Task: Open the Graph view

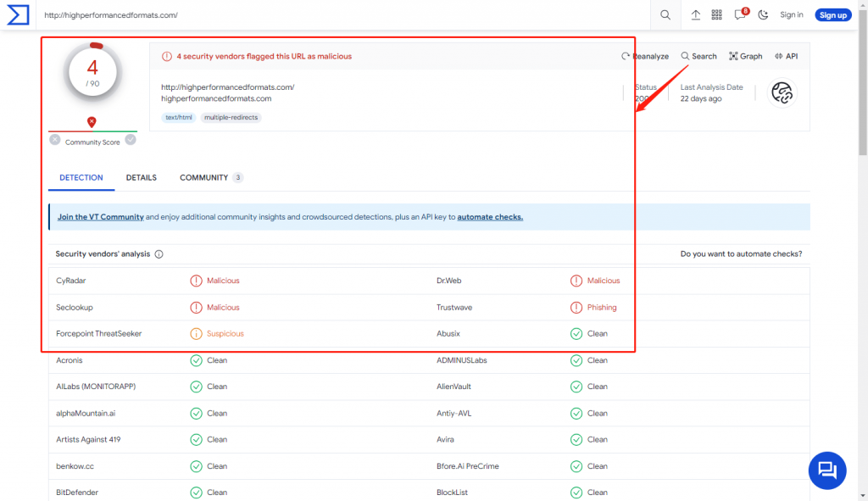Action: coord(746,57)
